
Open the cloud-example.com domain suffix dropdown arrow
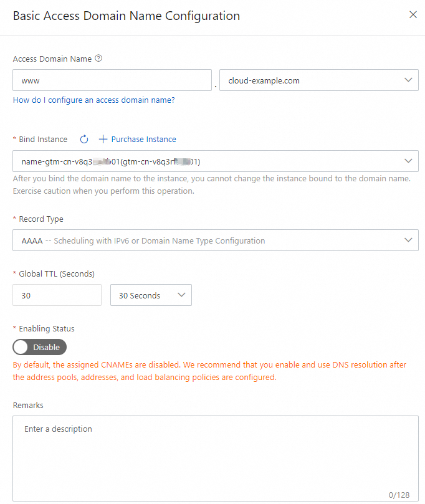408,80
